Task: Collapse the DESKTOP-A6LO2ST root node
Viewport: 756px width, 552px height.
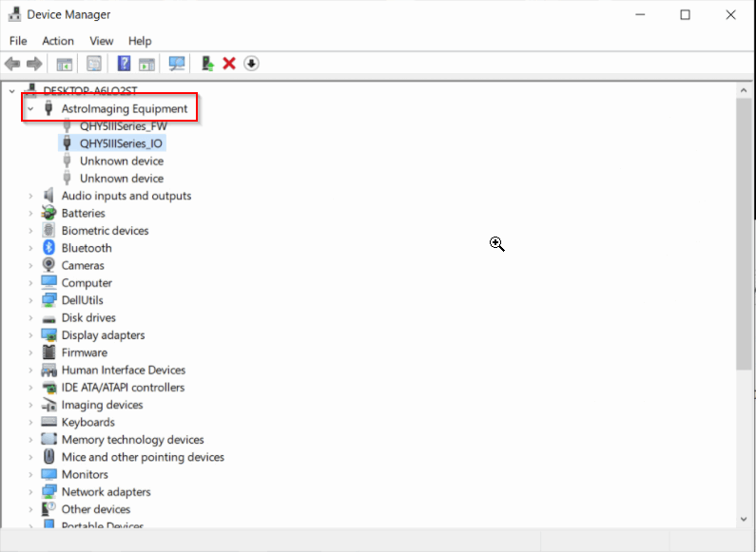Action: (x=12, y=91)
